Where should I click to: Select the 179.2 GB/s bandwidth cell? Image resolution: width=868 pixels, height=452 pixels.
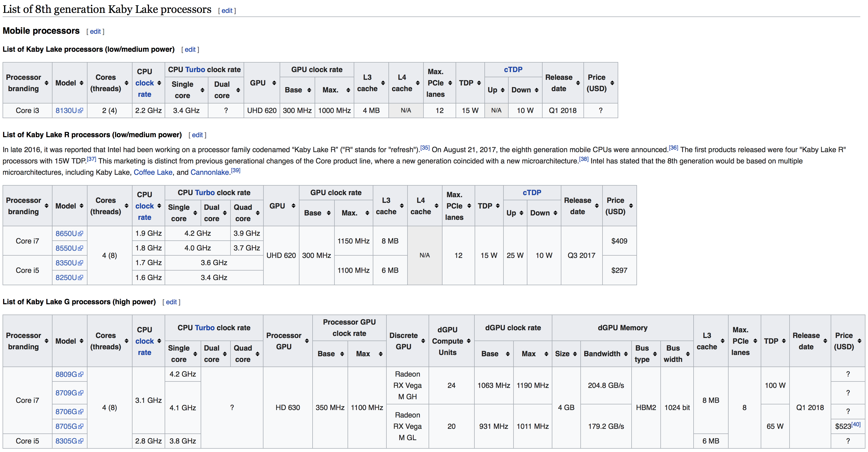[x=606, y=426]
